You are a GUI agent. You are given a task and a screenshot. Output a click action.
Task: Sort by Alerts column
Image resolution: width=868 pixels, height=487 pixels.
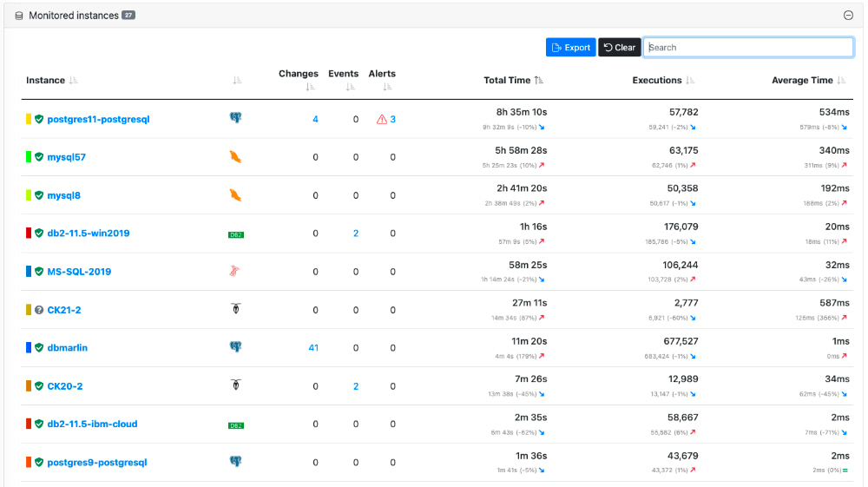pos(387,87)
